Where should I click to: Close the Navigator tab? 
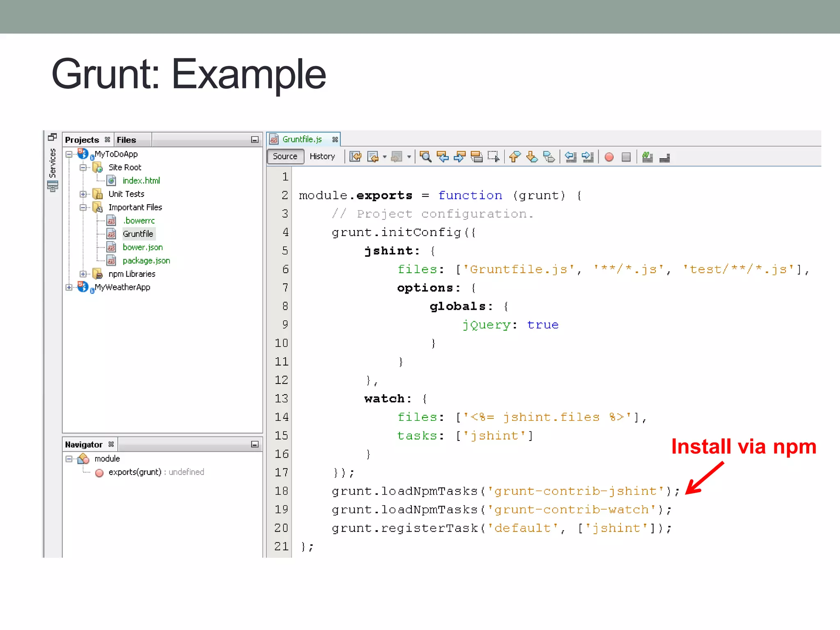(111, 444)
